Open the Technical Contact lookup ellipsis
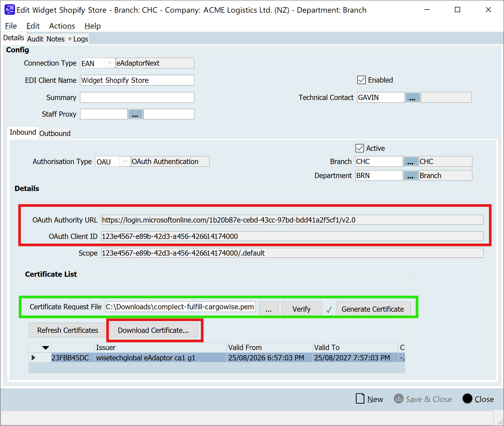Image resolution: width=504 pixels, height=426 pixels. 412,97
